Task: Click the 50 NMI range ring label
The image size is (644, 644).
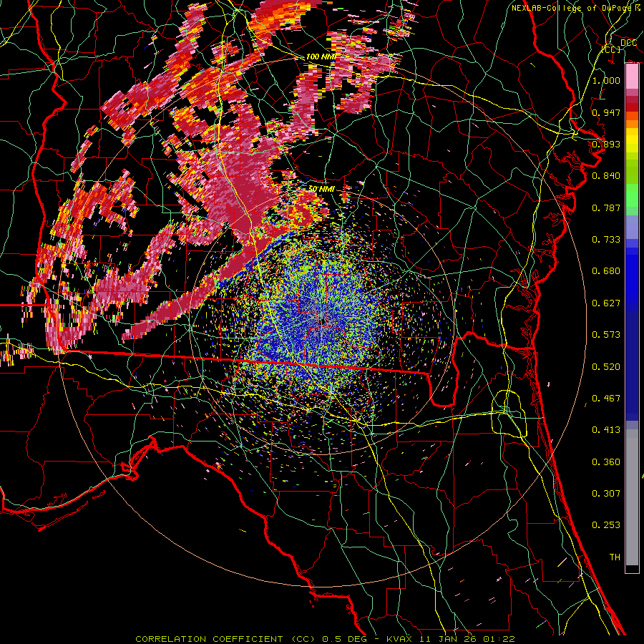Action: point(321,189)
